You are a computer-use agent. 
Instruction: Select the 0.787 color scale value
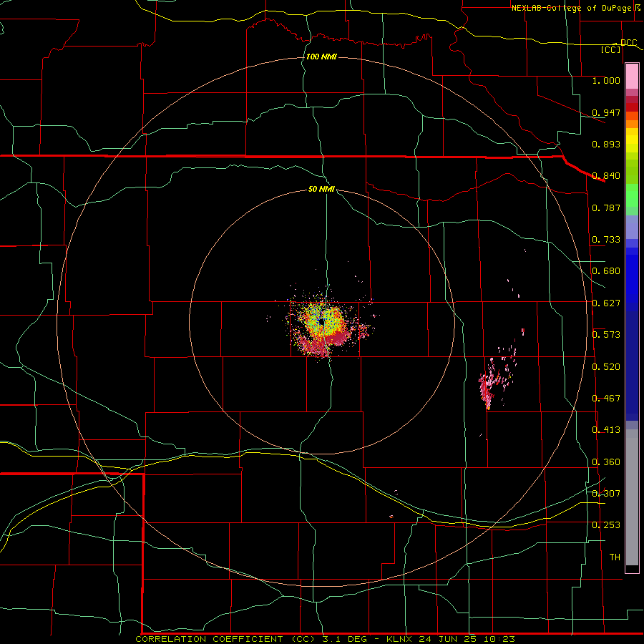606,208
